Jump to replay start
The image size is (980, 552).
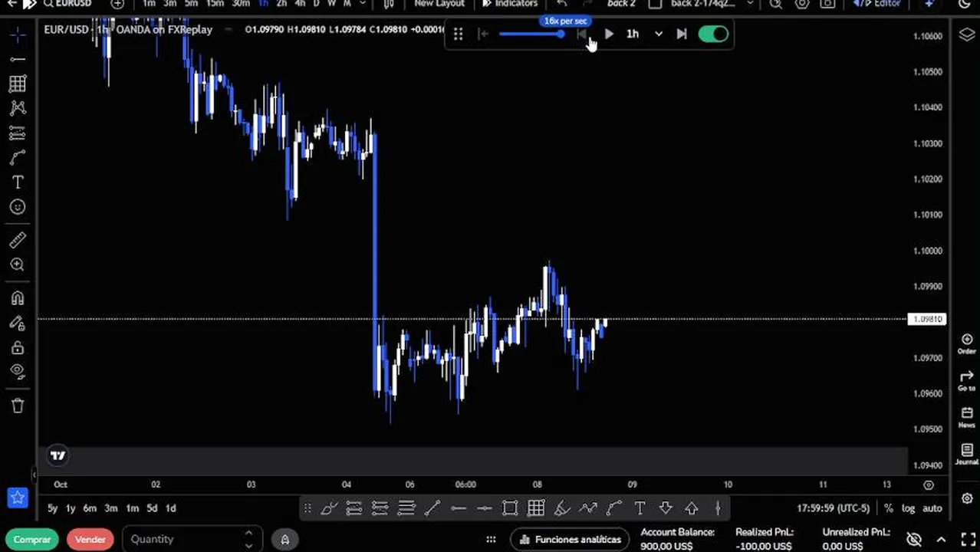(482, 34)
